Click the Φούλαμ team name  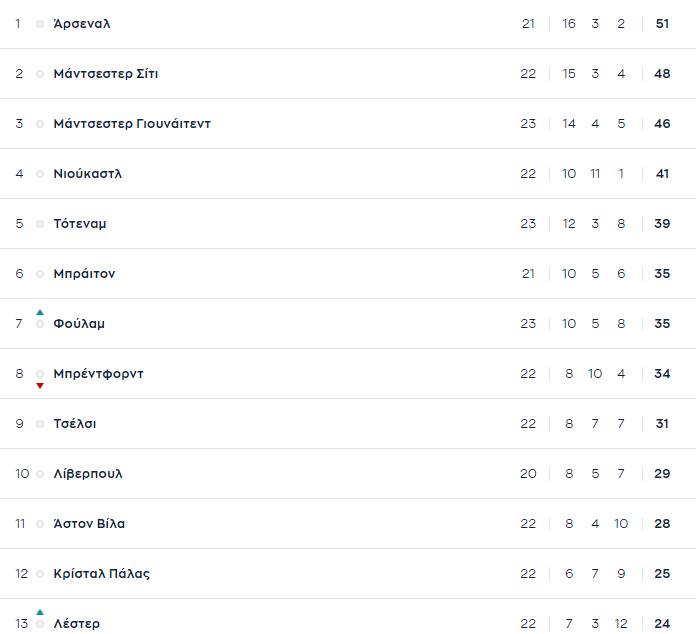79,324
